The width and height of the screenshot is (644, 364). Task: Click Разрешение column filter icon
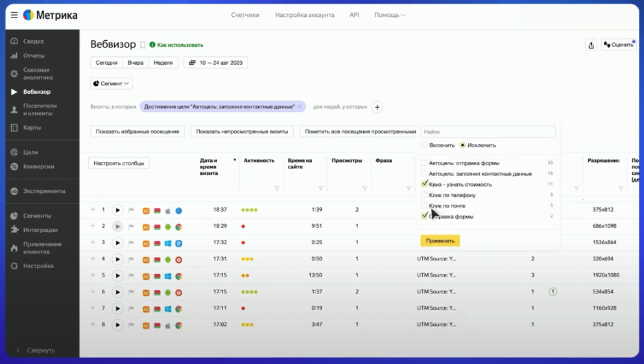tap(621, 188)
